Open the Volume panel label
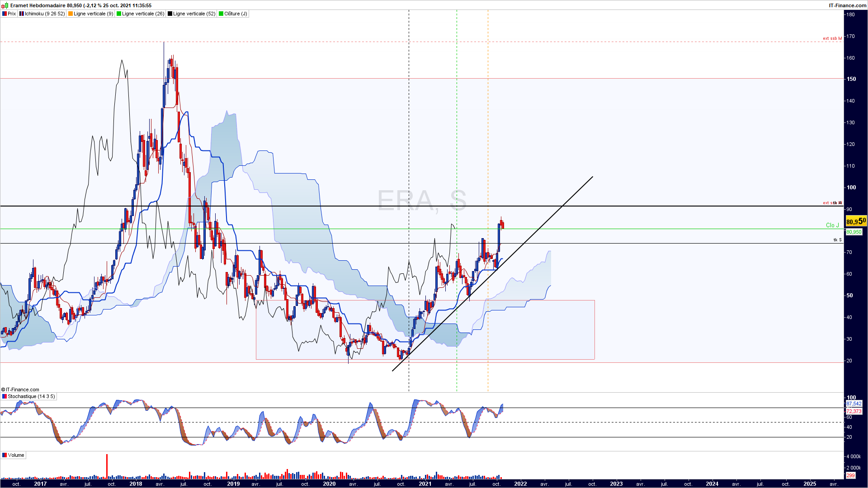Viewport: 868px width, 488px height. point(16,455)
